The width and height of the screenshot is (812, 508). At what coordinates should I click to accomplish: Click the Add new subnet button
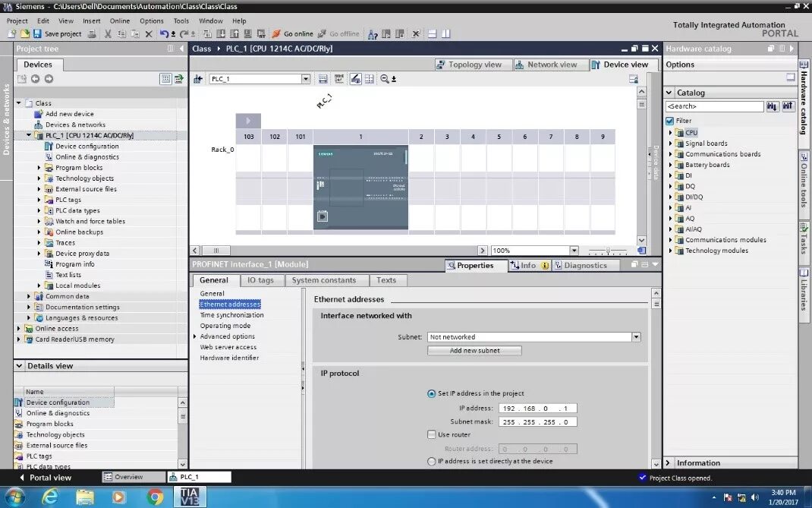click(474, 350)
